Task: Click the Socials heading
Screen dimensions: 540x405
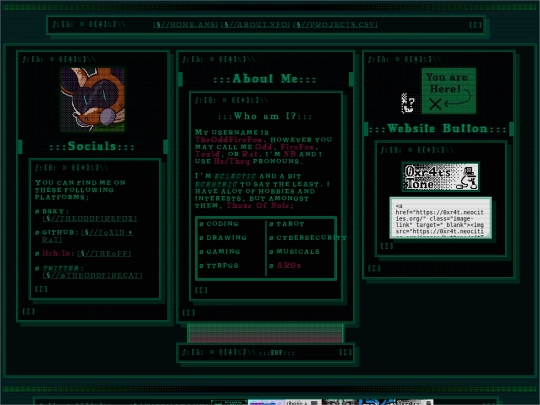Action: click(92, 146)
